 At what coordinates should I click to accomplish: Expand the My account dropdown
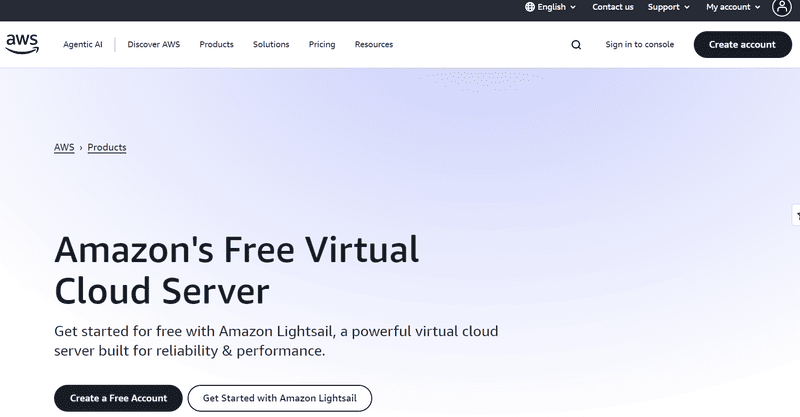733,7
